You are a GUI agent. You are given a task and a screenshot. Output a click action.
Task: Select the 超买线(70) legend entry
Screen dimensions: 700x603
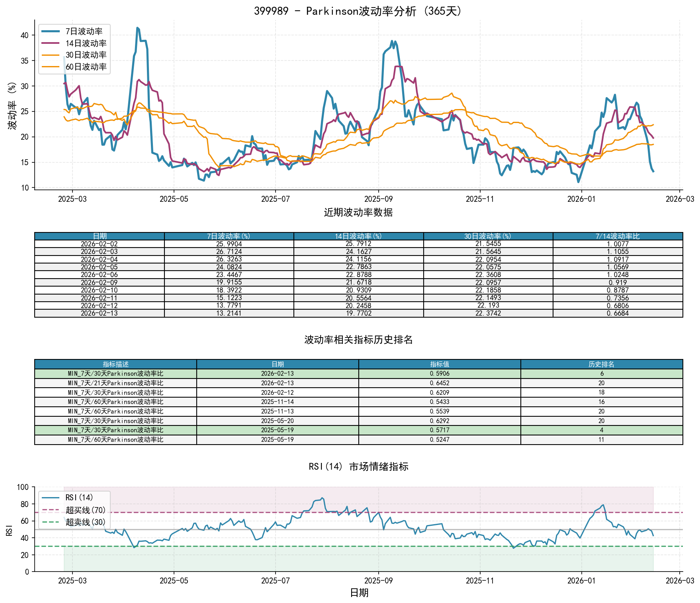(x=85, y=510)
